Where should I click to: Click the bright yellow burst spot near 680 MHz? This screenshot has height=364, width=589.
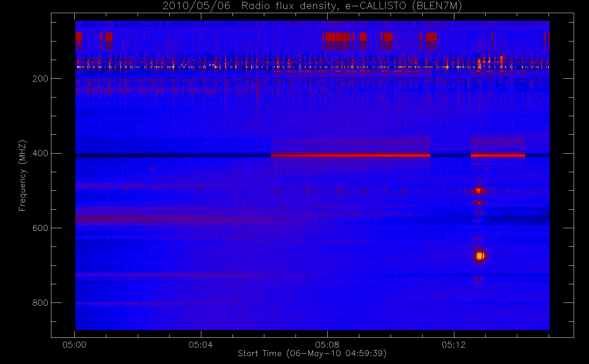tap(480, 256)
